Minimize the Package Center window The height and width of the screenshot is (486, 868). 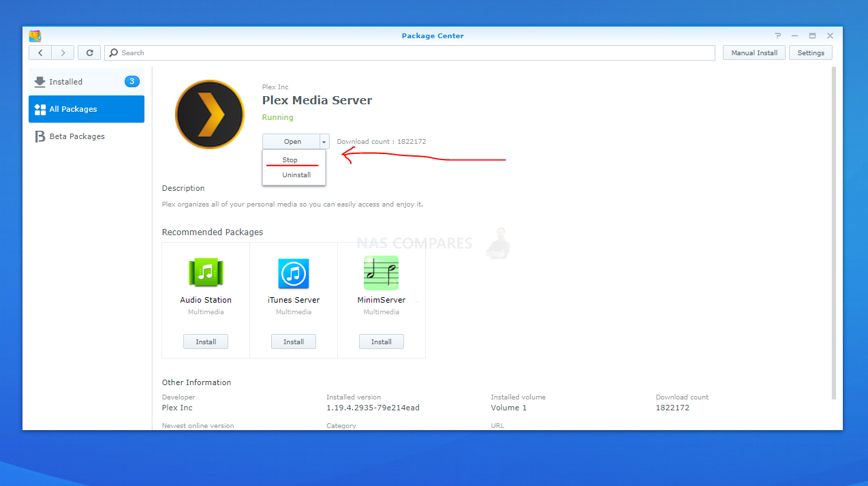click(x=795, y=35)
